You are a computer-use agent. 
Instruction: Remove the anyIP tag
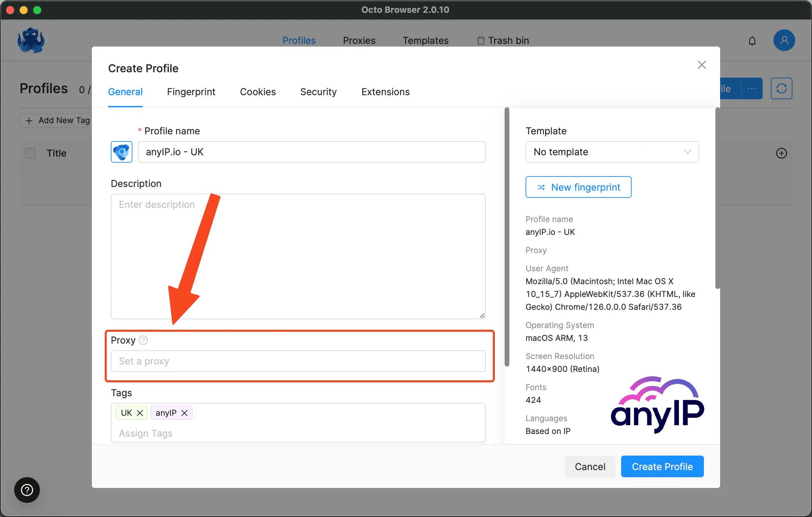[x=184, y=413]
